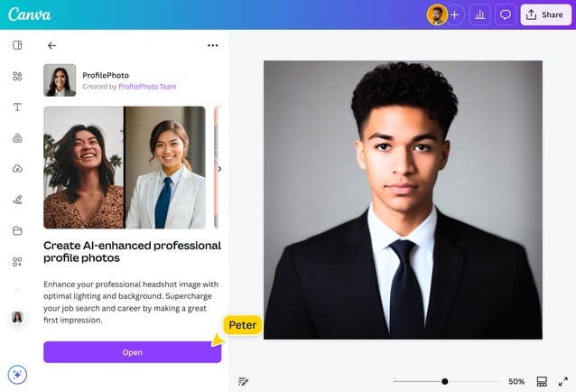Screen dimensions: 576x392
Task: Open the comments speech bubble icon
Action: [506, 15]
